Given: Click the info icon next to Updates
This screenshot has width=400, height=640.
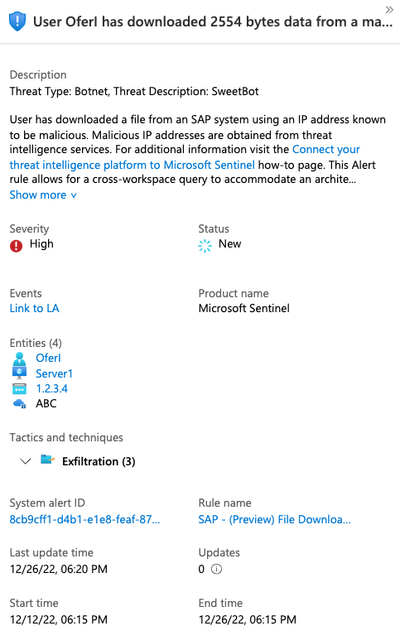Looking at the screenshot, I should coord(216,569).
